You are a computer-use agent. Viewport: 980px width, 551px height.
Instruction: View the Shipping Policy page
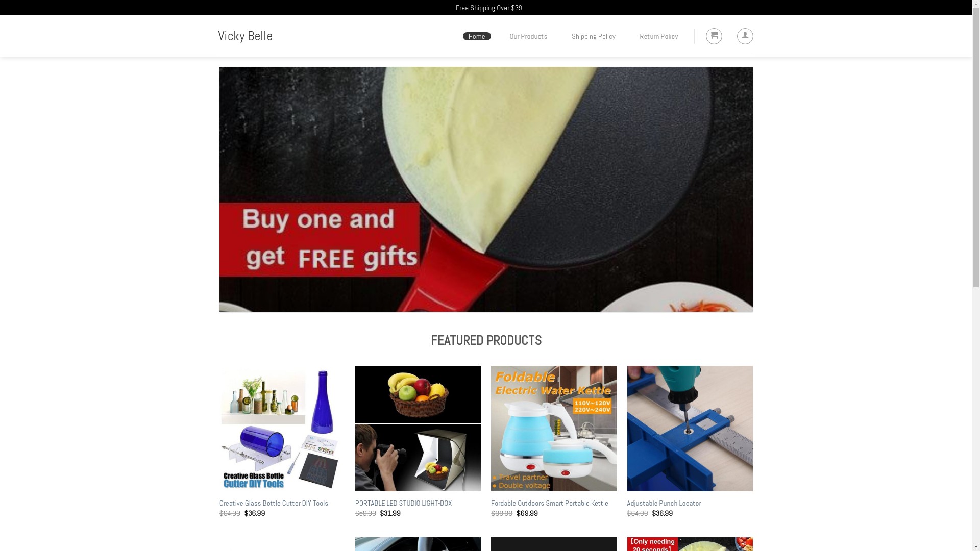pyautogui.click(x=593, y=36)
